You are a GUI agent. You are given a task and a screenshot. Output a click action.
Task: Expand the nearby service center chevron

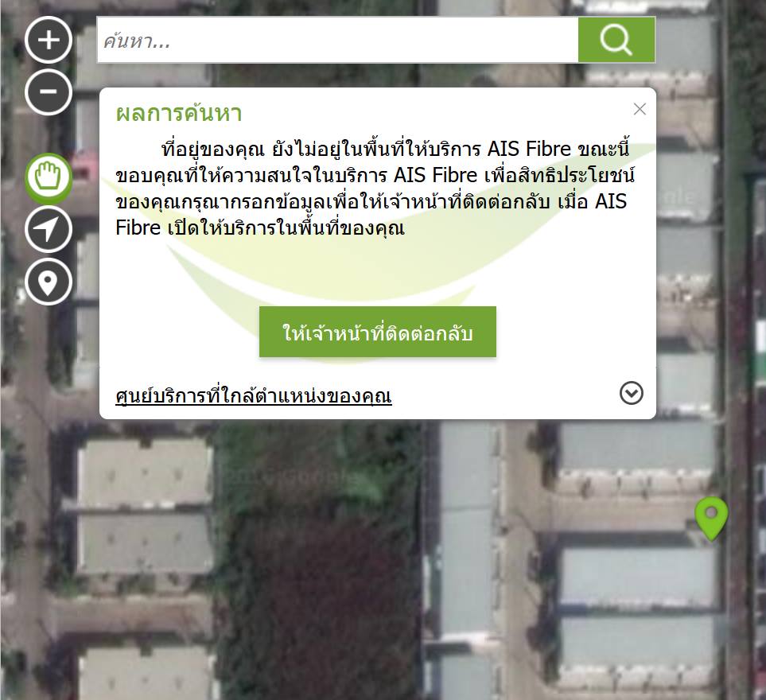(631, 393)
